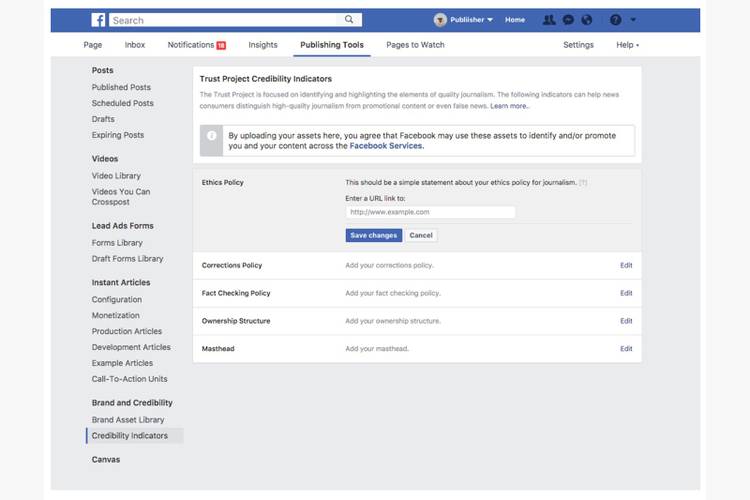Click the info icon in the notice box
Screen dimensions: 750x500
tap(211, 136)
